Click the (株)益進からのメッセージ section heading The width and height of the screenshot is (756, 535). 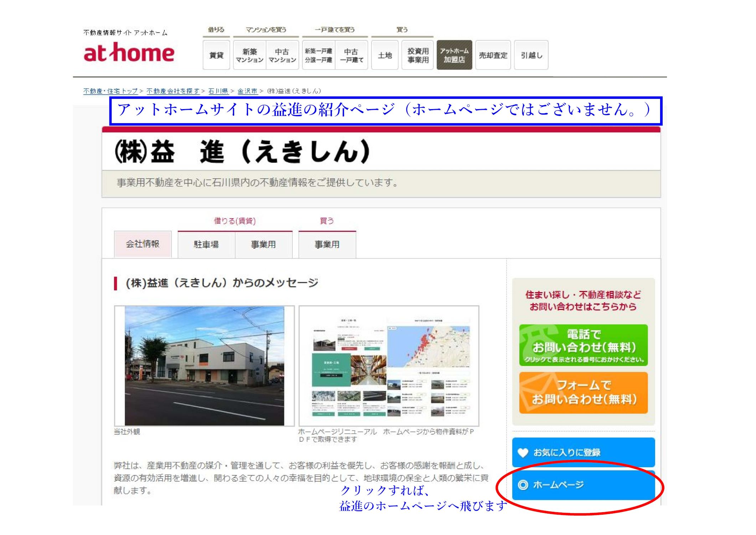[221, 283]
